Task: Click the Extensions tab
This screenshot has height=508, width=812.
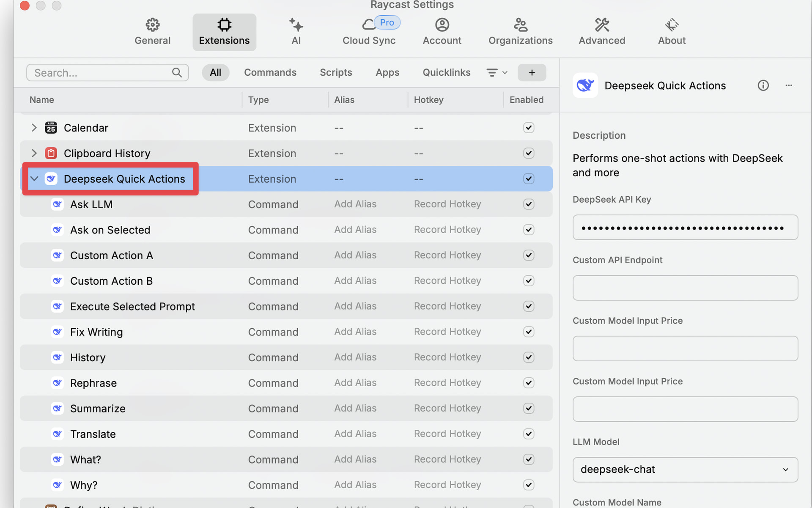Action: pyautogui.click(x=224, y=32)
